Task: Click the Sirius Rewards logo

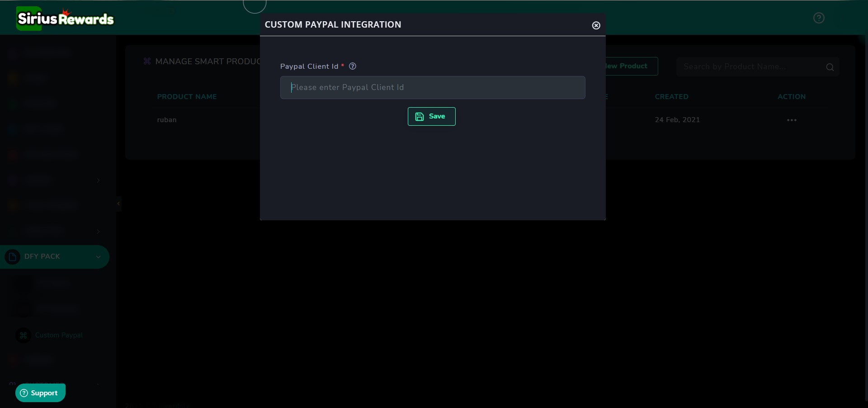Action: click(65, 18)
